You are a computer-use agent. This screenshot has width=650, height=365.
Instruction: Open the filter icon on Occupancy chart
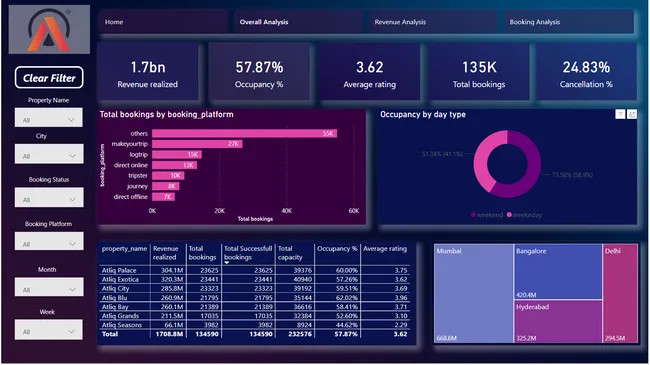pyautogui.click(x=620, y=114)
